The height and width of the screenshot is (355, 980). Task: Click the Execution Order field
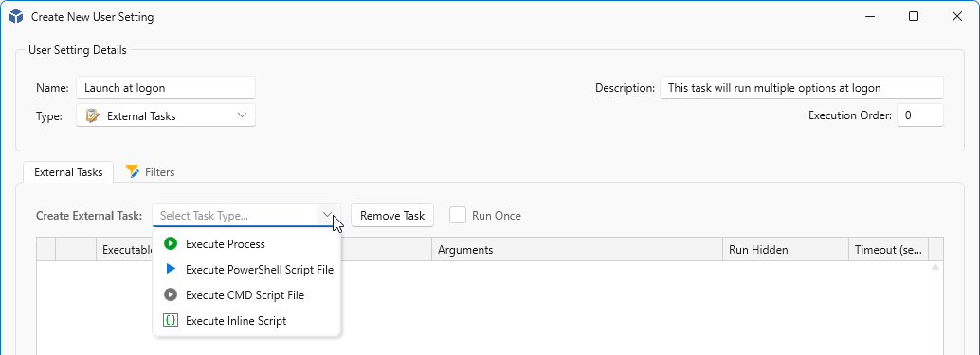click(920, 115)
